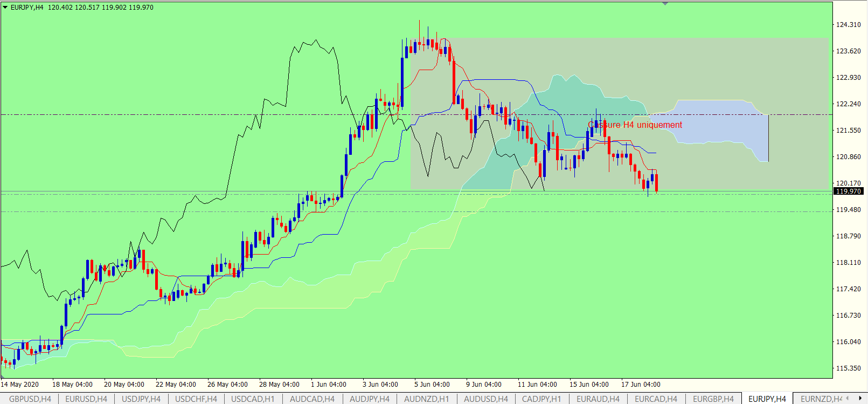This screenshot has width=868, height=404.
Task: Click the 121.550 price scale value
Action: (x=848, y=131)
